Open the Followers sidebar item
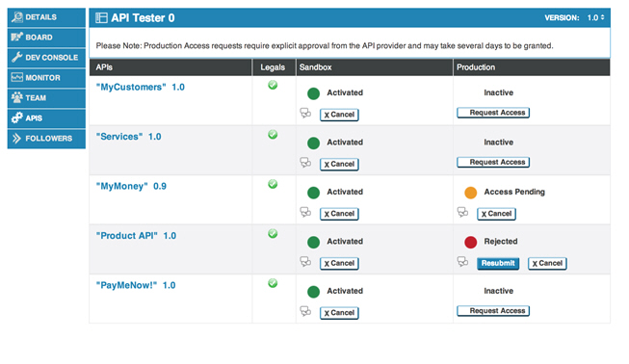Screen dimensions: 629x364 pos(46,139)
